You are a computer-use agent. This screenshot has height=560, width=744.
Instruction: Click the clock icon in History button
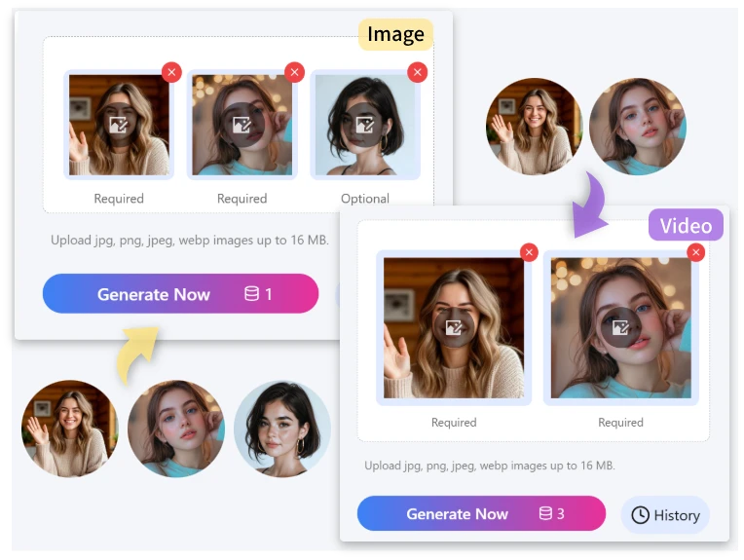(x=640, y=515)
